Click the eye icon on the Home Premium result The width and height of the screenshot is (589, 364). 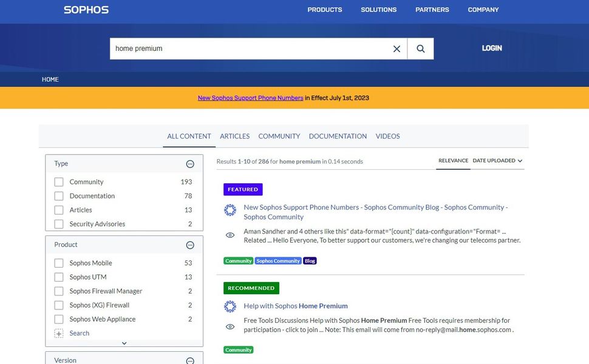coord(230,326)
